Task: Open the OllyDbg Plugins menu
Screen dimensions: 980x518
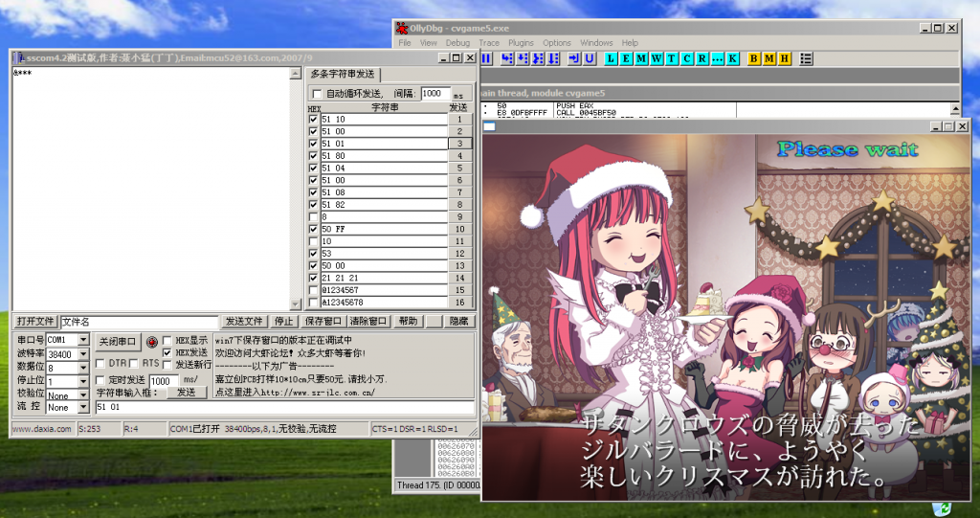Action: [x=521, y=43]
